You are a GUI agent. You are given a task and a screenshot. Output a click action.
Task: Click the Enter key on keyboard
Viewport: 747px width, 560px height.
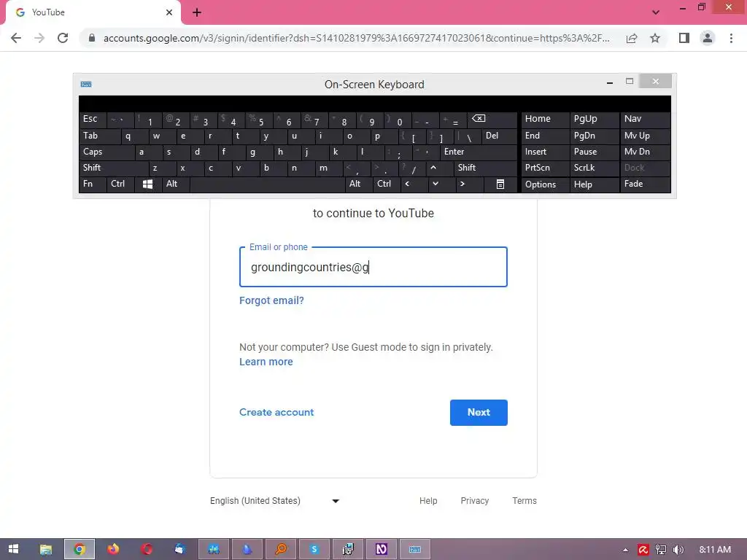[479, 152]
